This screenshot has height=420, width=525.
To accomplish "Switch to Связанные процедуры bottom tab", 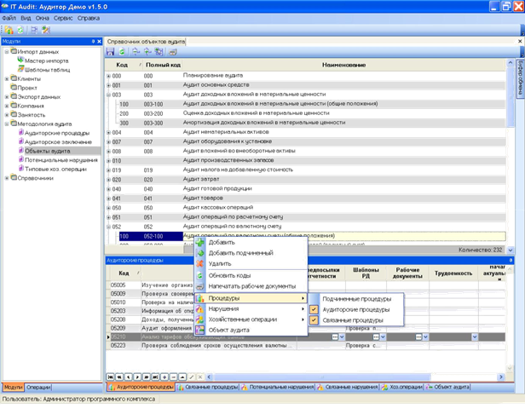I will [208, 387].
